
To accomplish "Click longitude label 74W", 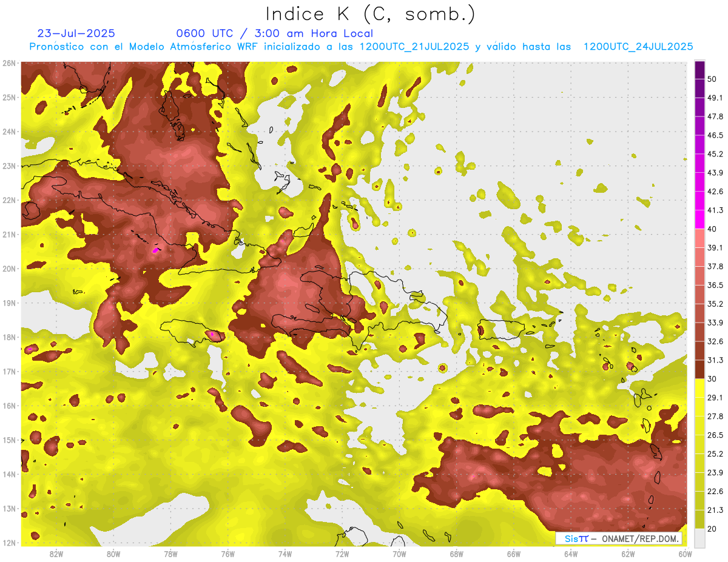I will click(285, 554).
